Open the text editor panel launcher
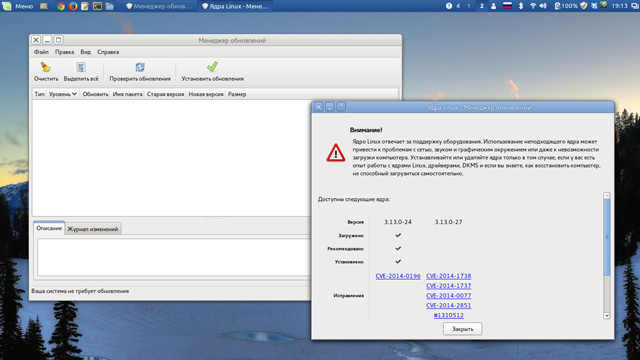 [85, 6]
